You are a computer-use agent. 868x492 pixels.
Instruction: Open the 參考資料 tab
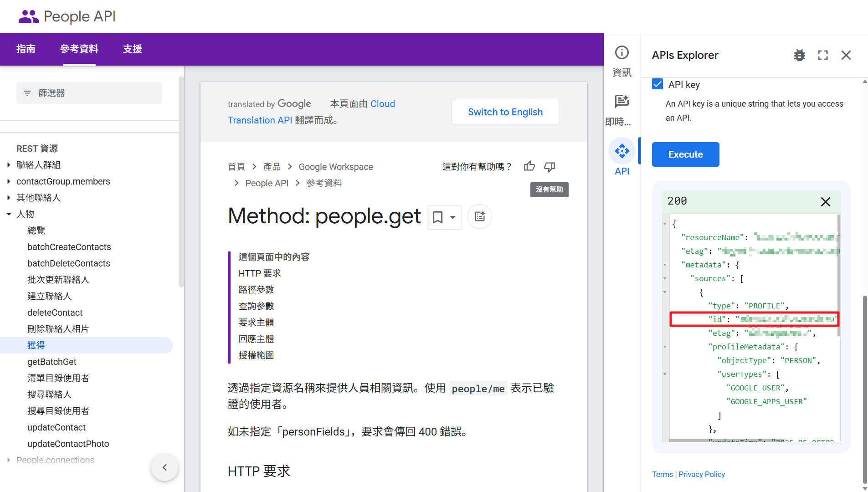tap(79, 49)
